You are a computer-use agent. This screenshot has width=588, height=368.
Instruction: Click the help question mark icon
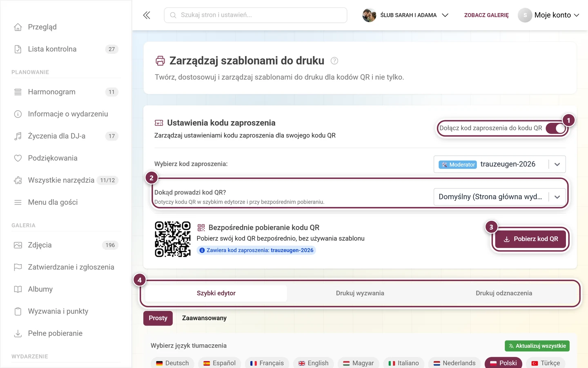pyautogui.click(x=334, y=61)
